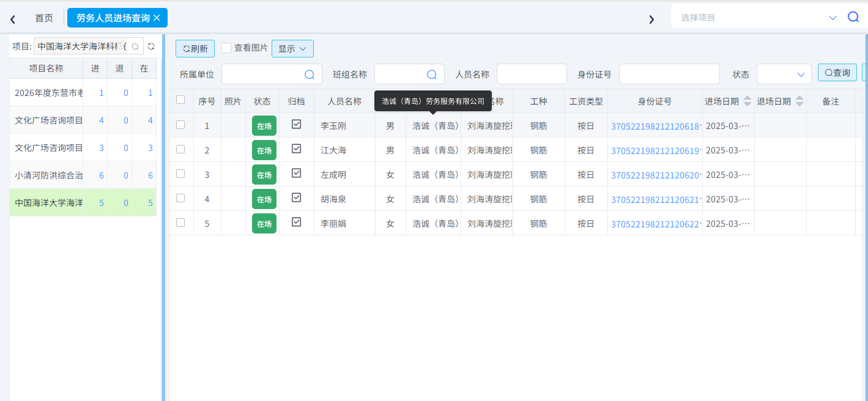Select the 2026年度东营市 project row
Image resolution: width=868 pixels, height=401 pixels.
83,93
